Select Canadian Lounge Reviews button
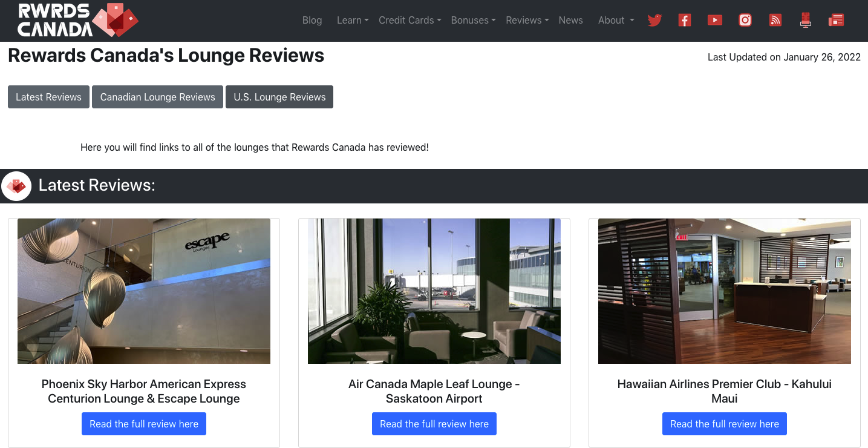868x448 pixels. click(158, 97)
